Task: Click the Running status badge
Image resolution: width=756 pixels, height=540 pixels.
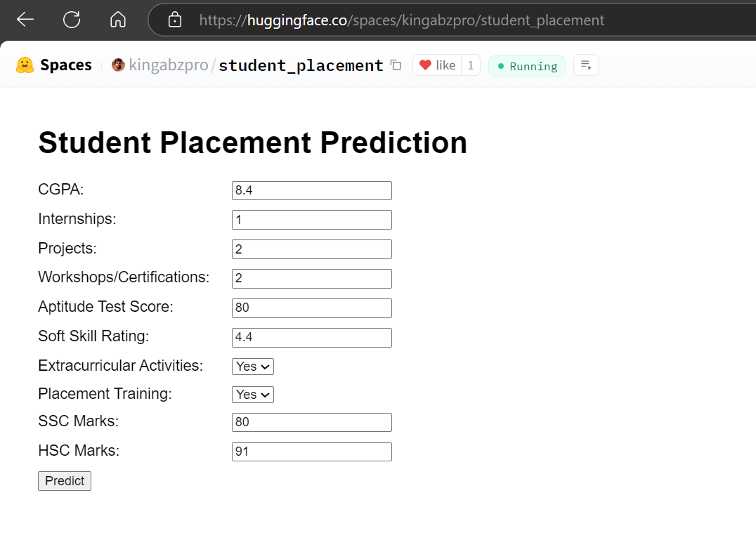Action: (527, 66)
